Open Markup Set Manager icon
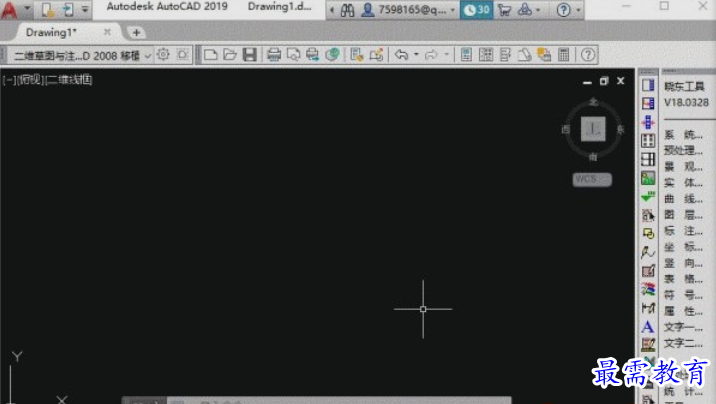716x404 pixels. click(x=544, y=55)
